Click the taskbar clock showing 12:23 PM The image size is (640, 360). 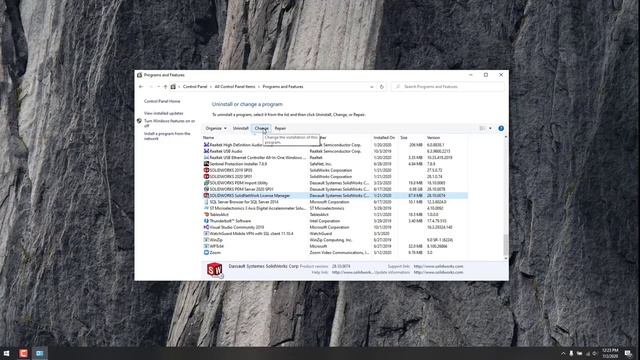[x=610, y=353]
